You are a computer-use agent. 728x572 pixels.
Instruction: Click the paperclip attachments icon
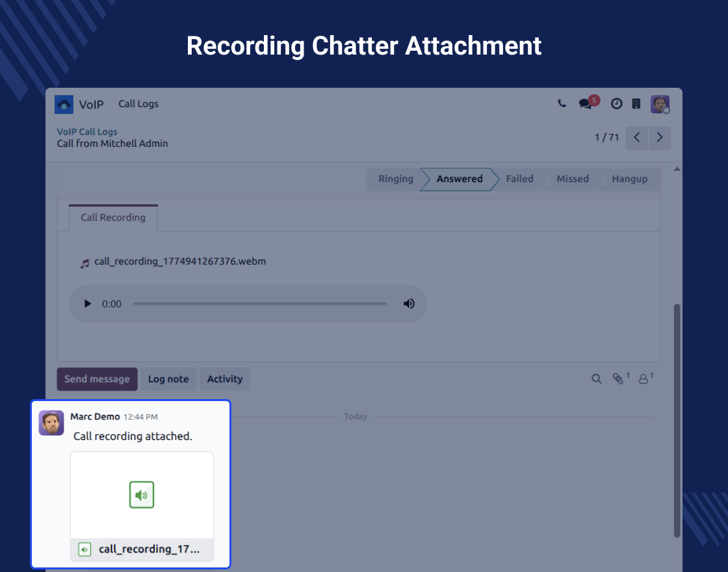click(x=618, y=379)
